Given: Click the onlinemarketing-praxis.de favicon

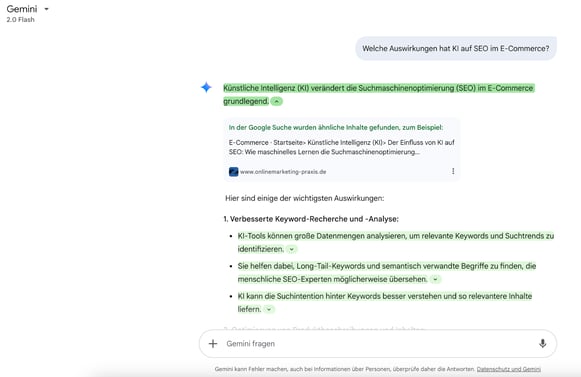Looking at the screenshot, I should (x=233, y=172).
